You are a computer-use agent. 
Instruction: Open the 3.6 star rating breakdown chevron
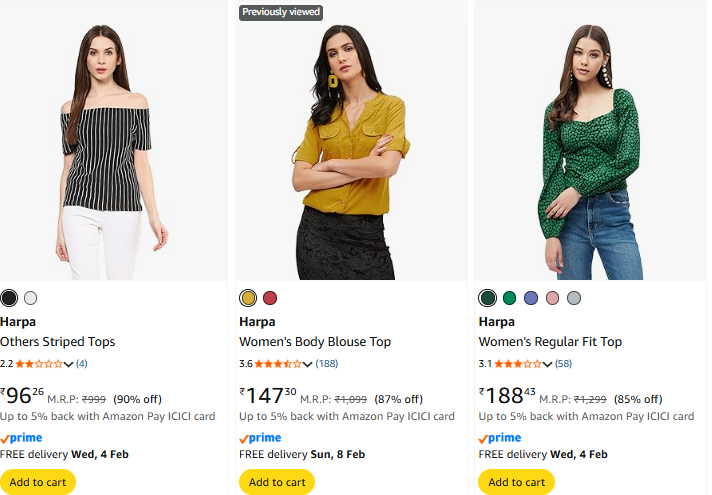point(308,364)
